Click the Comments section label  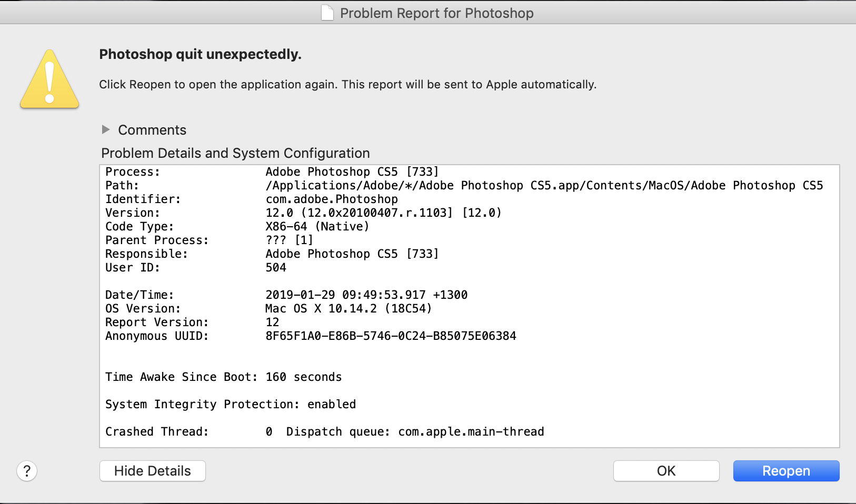152,130
